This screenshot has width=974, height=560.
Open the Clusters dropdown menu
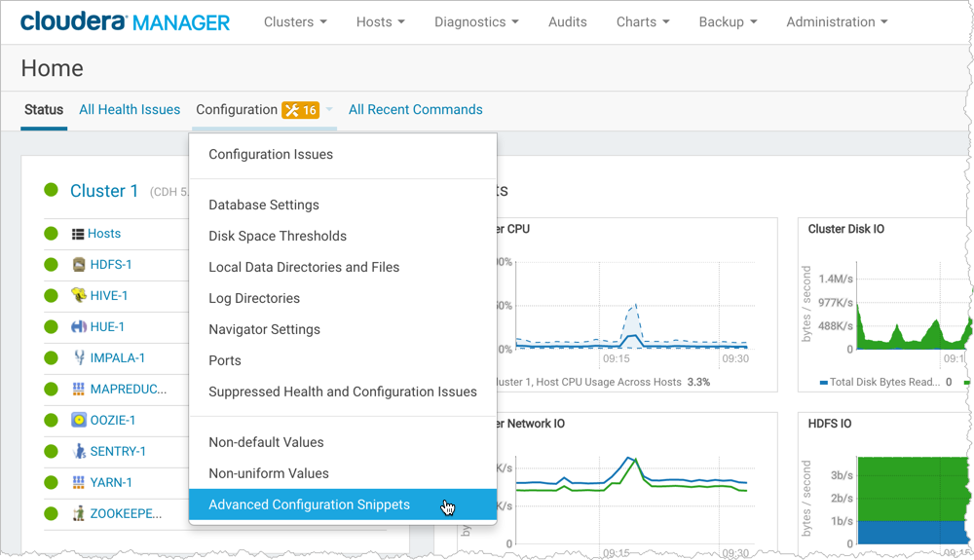[x=295, y=21]
